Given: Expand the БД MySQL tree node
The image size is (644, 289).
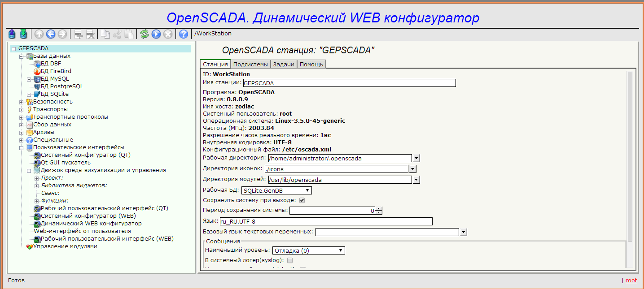Looking at the screenshot, I should [29, 79].
